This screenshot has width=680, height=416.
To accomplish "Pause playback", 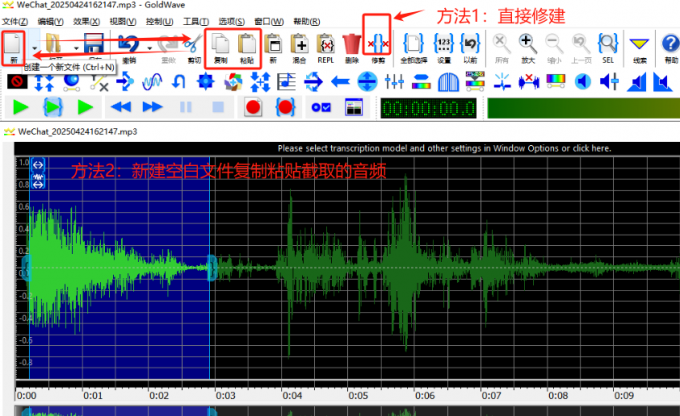I will pos(186,107).
